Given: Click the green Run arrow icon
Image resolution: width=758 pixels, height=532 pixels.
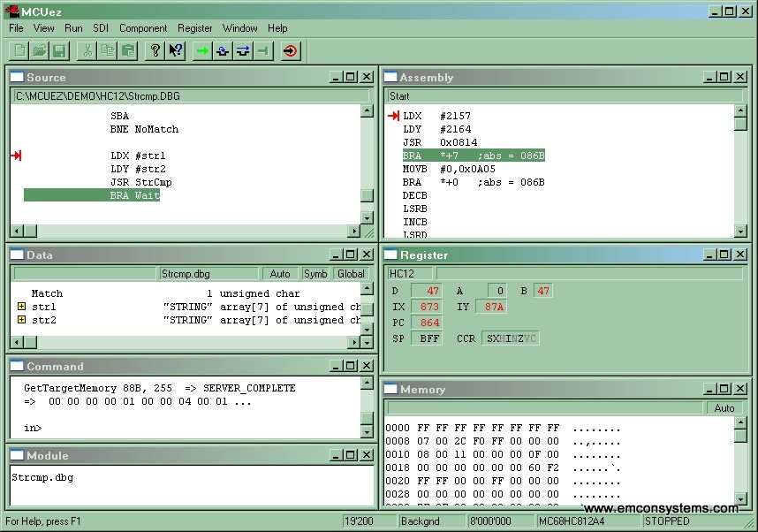Looking at the screenshot, I should (x=202, y=50).
